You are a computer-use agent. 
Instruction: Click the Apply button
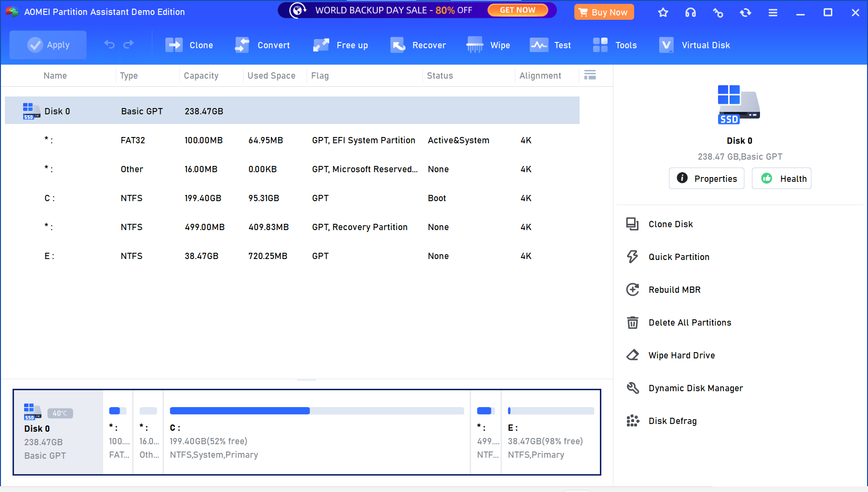(x=48, y=45)
